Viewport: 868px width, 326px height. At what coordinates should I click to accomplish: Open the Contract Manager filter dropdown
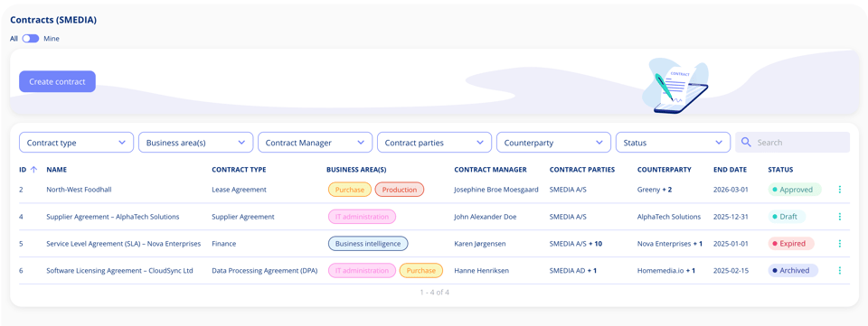[x=315, y=143]
